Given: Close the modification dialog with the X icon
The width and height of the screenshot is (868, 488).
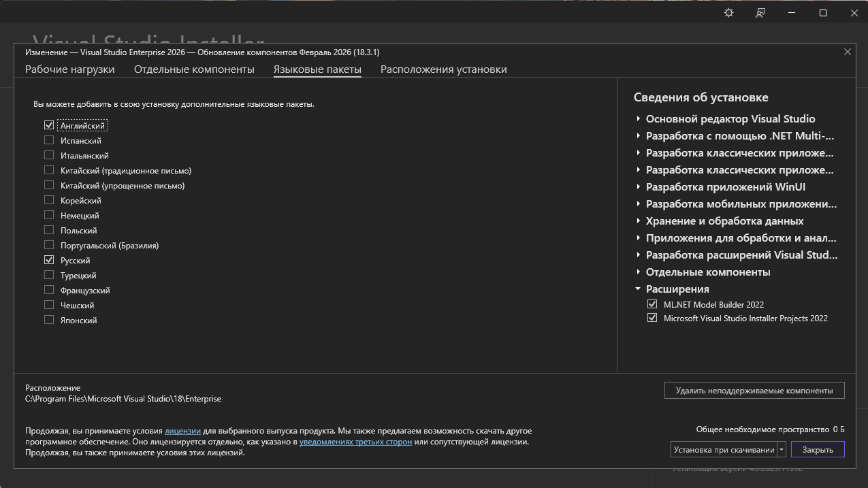Looking at the screenshot, I should [848, 52].
